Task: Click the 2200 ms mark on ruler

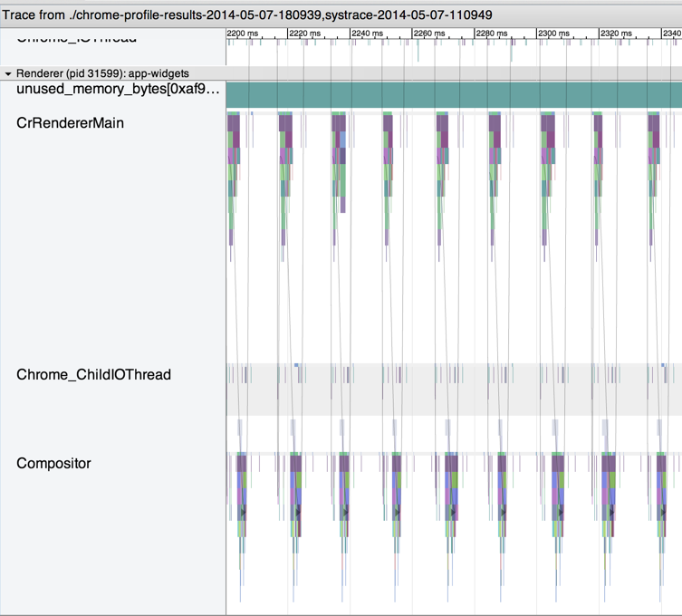Action: pyautogui.click(x=243, y=33)
